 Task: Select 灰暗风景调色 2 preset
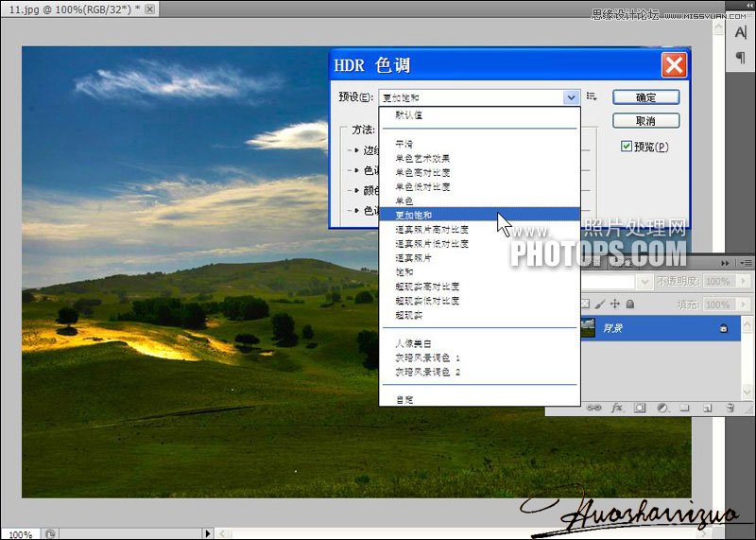427,372
